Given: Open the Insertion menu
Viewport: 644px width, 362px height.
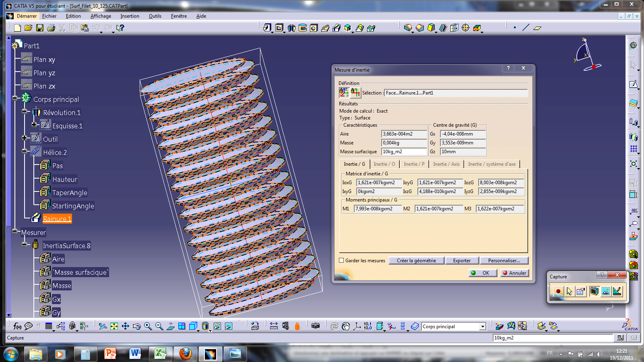Looking at the screenshot, I should [x=130, y=16].
